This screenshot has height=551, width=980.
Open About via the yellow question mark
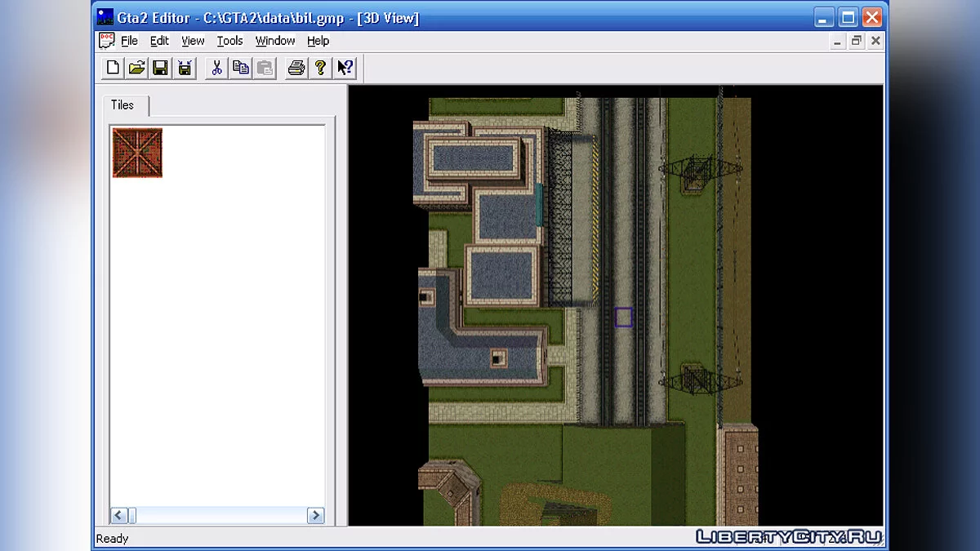320,68
